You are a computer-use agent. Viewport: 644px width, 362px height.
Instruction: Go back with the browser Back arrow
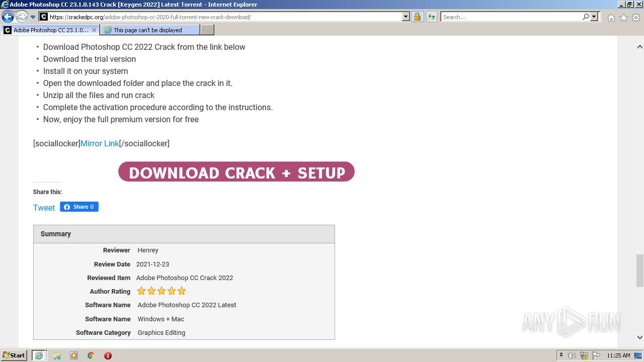[x=8, y=17]
